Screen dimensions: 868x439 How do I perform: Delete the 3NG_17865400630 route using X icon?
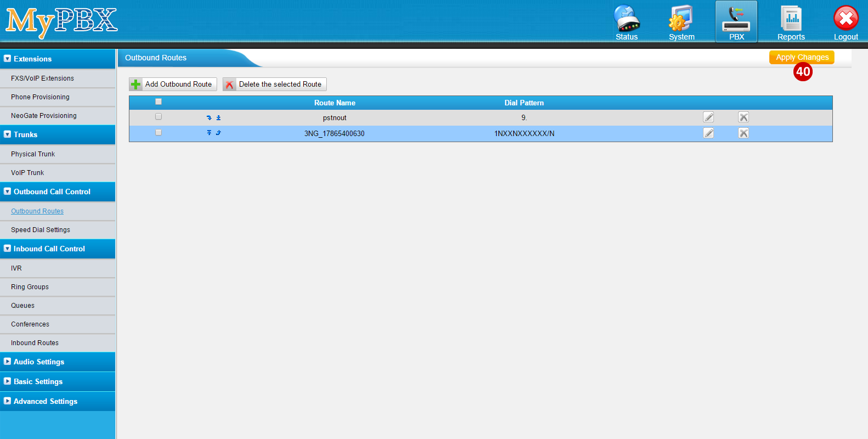click(x=744, y=133)
